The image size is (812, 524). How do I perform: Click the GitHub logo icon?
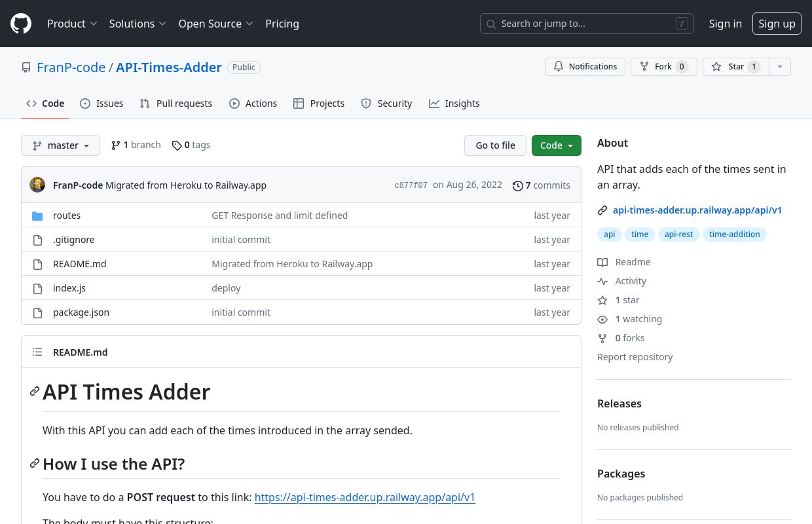21,24
